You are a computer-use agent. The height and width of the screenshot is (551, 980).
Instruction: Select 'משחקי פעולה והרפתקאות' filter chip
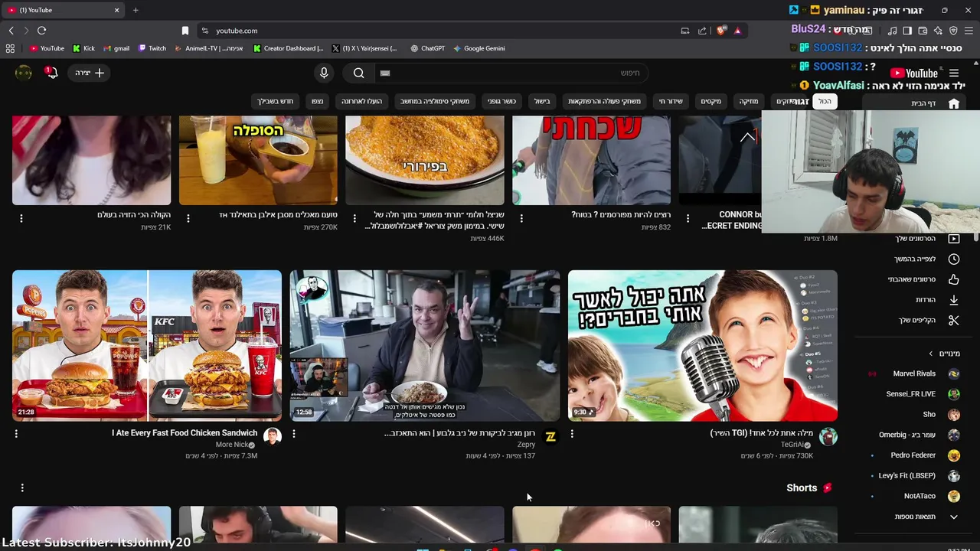604,101
